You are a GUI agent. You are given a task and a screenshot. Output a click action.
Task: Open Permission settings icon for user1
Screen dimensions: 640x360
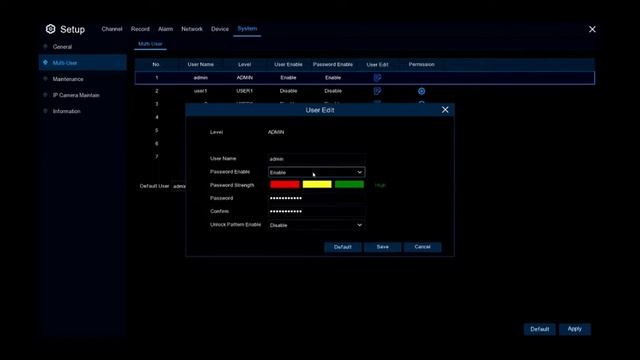tap(421, 91)
